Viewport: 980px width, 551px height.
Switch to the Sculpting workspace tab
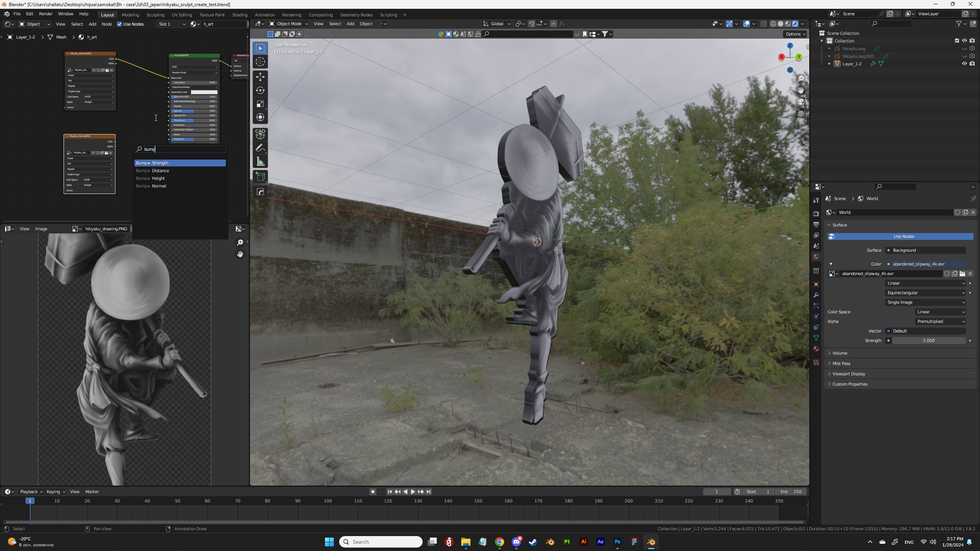point(155,15)
